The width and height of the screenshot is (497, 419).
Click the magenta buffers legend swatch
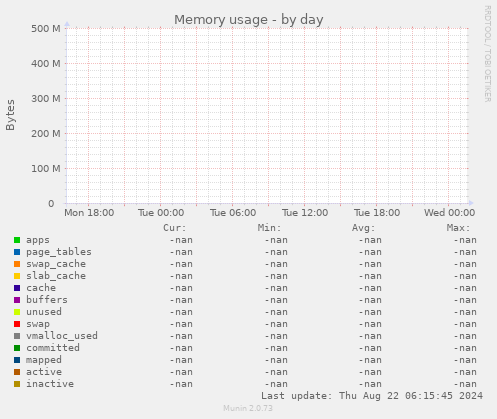17,300
